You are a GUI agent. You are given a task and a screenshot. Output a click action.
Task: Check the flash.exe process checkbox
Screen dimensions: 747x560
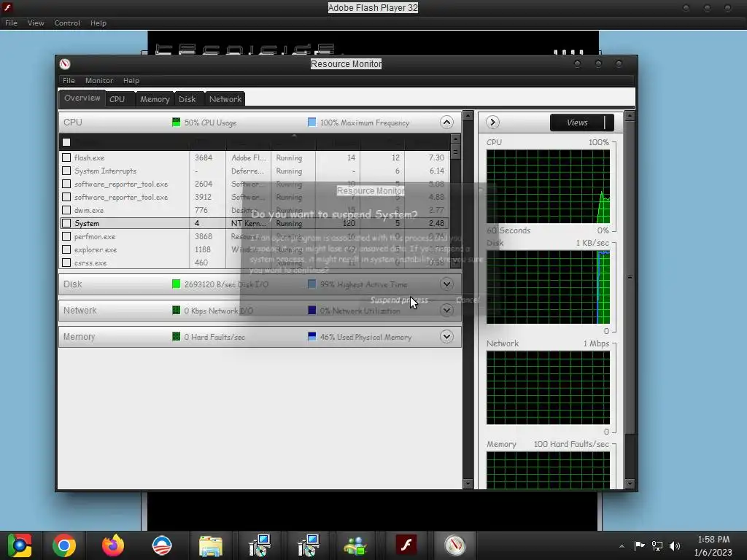pos(66,157)
